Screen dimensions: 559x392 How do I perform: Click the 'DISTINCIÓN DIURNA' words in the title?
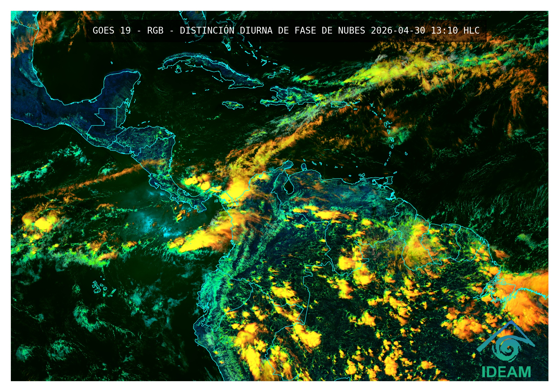coord(226,31)
